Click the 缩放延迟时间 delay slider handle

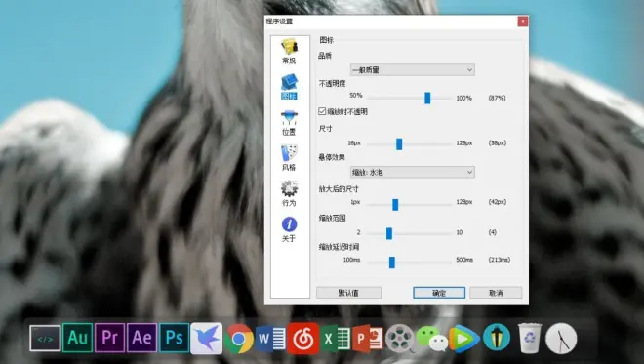[392, 263]
